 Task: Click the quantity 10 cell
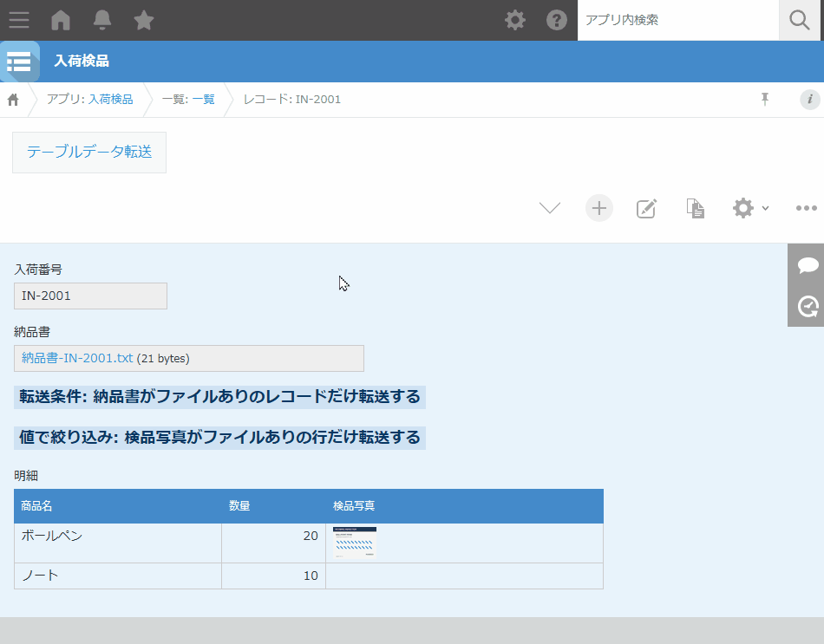274,576
